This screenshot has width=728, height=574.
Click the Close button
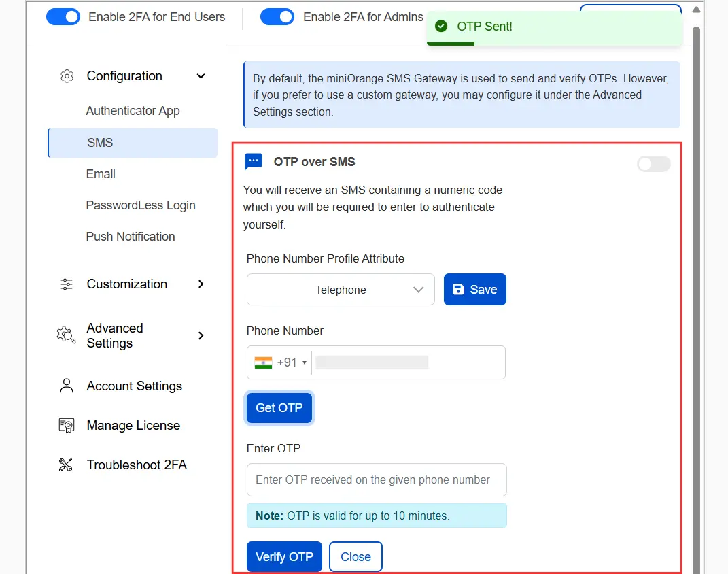(356, 556)
